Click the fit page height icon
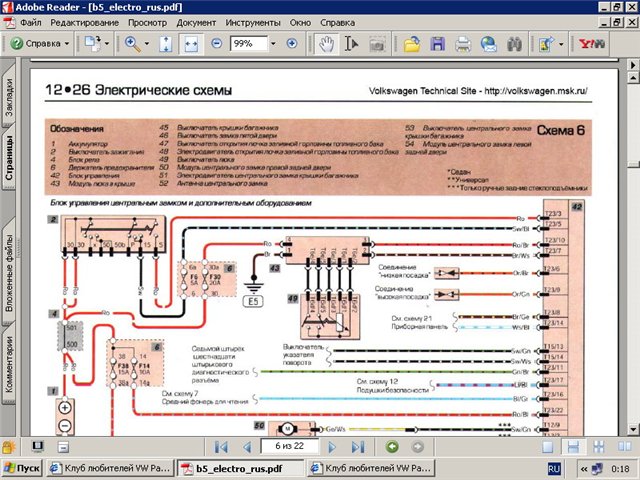Screen dimensions: 640x480 (x=165, y=44)
